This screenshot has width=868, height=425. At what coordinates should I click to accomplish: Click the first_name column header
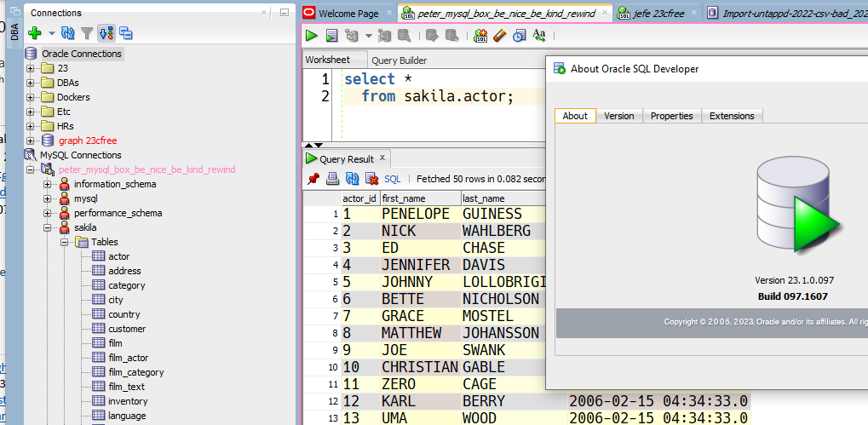click(403, 198)
